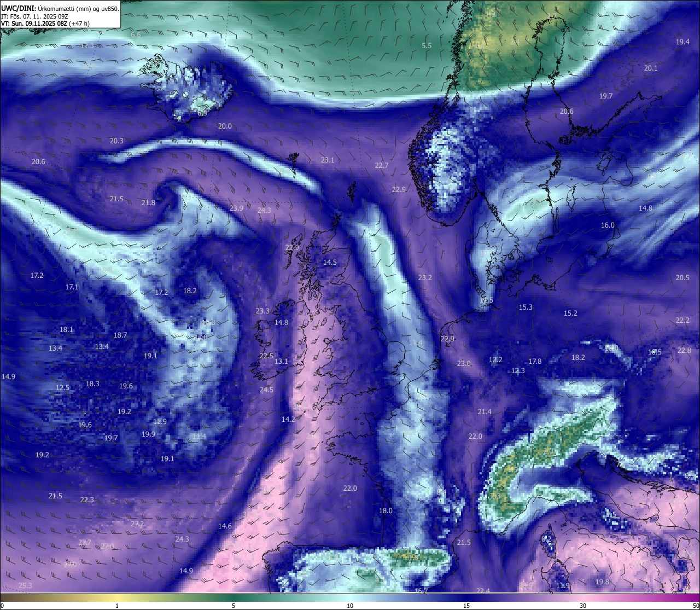Select the initial time line 'IT: Fös. 07. 11. 2025 09Z'
The height and width of the screenshot is (610, 700).
pos(34,16)
